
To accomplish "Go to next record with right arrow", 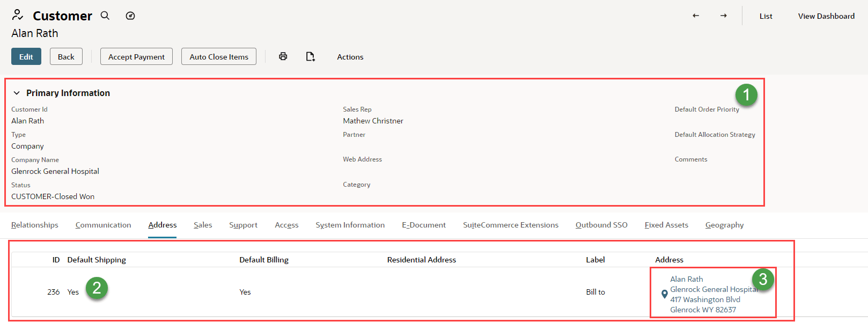I will coord(724,16).
